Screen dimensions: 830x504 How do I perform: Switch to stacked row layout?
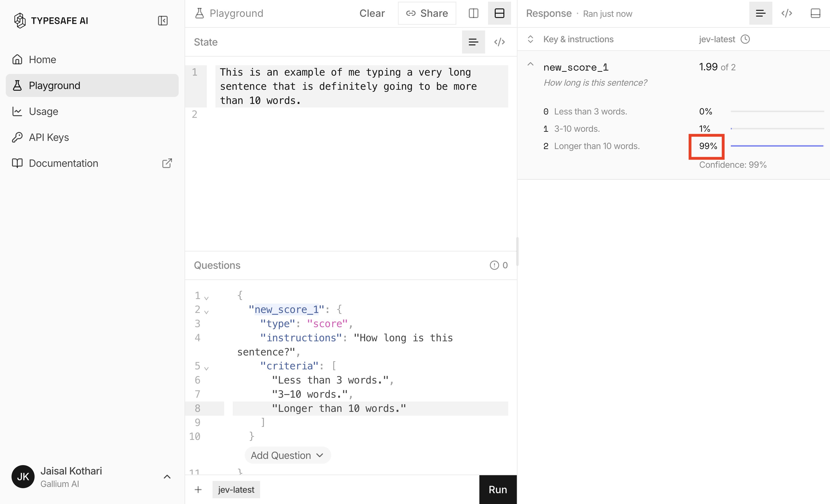(499, 13)
